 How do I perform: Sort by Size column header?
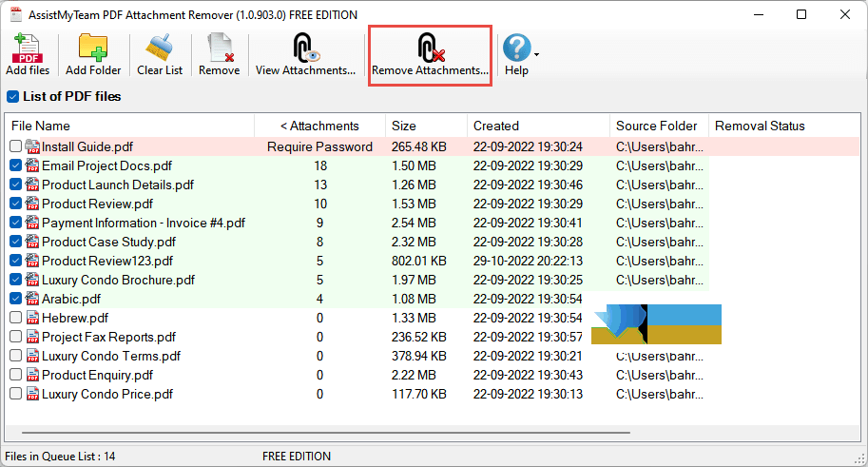[x=426, y=126]
